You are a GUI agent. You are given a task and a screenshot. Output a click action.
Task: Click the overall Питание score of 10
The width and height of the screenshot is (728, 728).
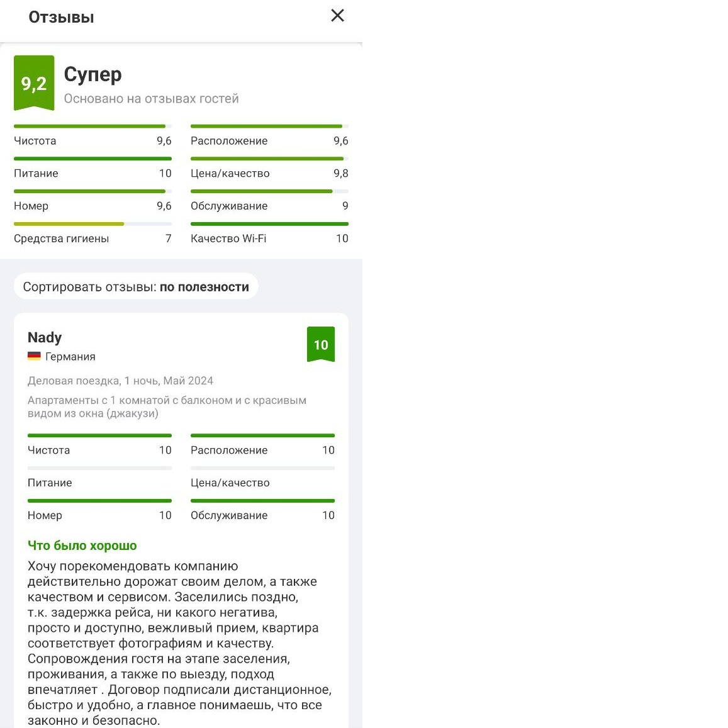(x=165, y=173)
